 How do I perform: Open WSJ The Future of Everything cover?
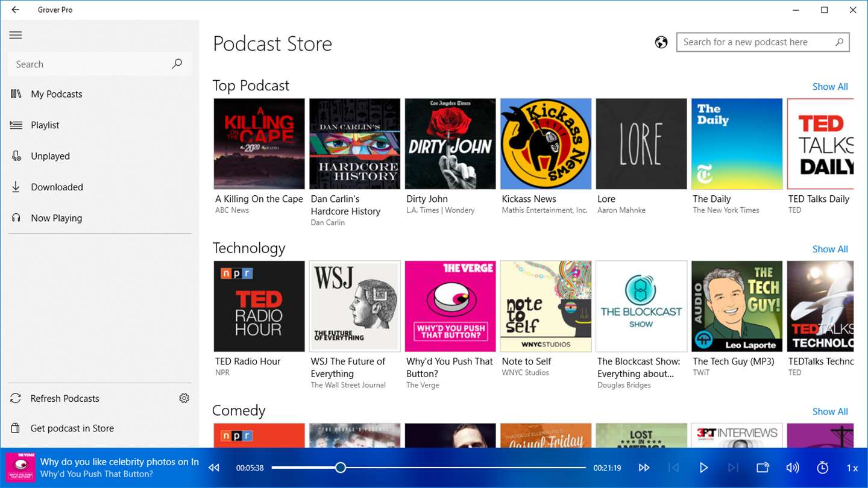(x=354, y=306)
